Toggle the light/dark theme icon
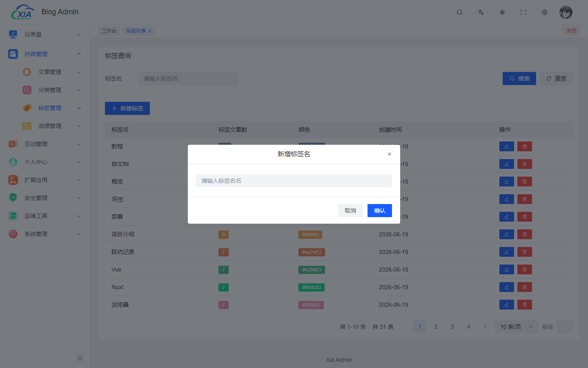 tap(502, 12)
